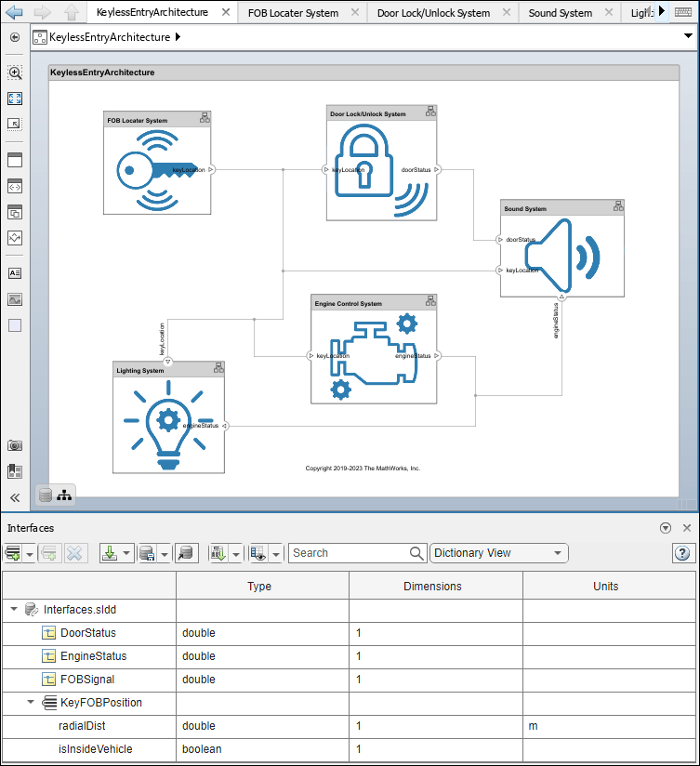Click the Type column header

262,586
